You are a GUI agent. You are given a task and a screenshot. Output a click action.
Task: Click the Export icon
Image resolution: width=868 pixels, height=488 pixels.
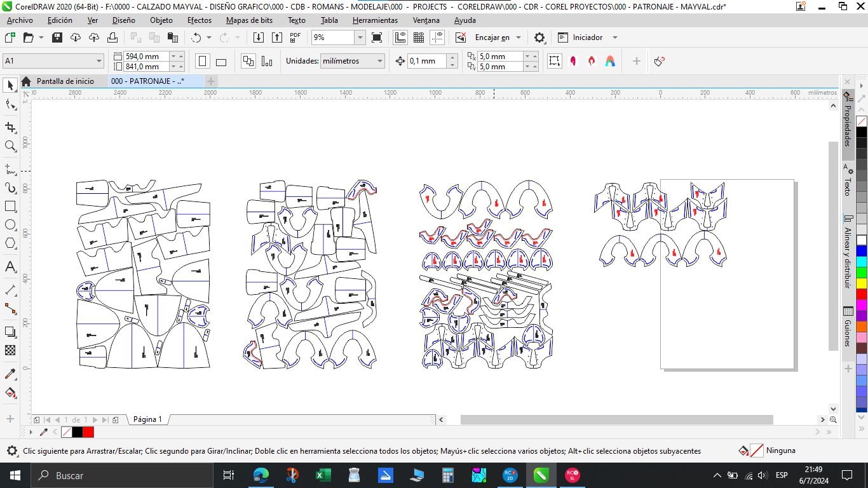click(276, 37)
